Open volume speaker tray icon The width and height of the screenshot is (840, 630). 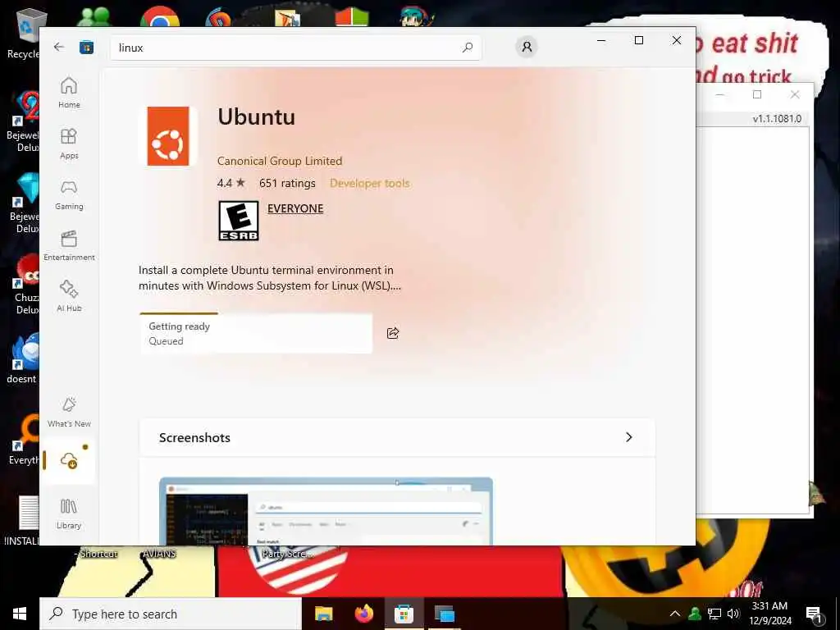click(x=733, y=614)
